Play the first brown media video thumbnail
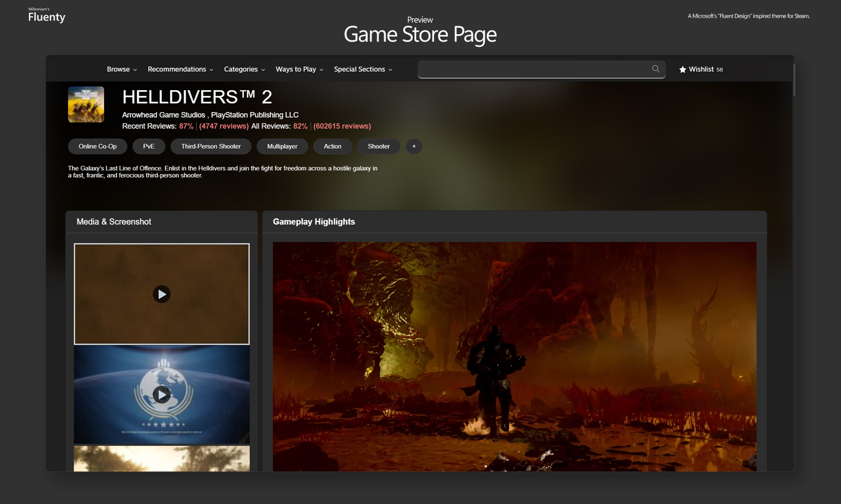This screenshot has height=504, width=841. click(x=161, y=294)
